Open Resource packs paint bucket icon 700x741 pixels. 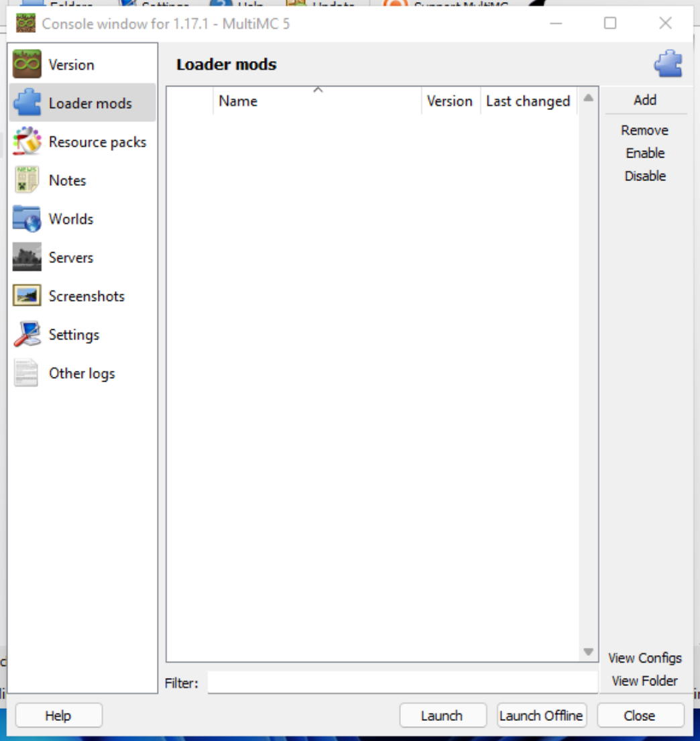(x=27, y=141)
